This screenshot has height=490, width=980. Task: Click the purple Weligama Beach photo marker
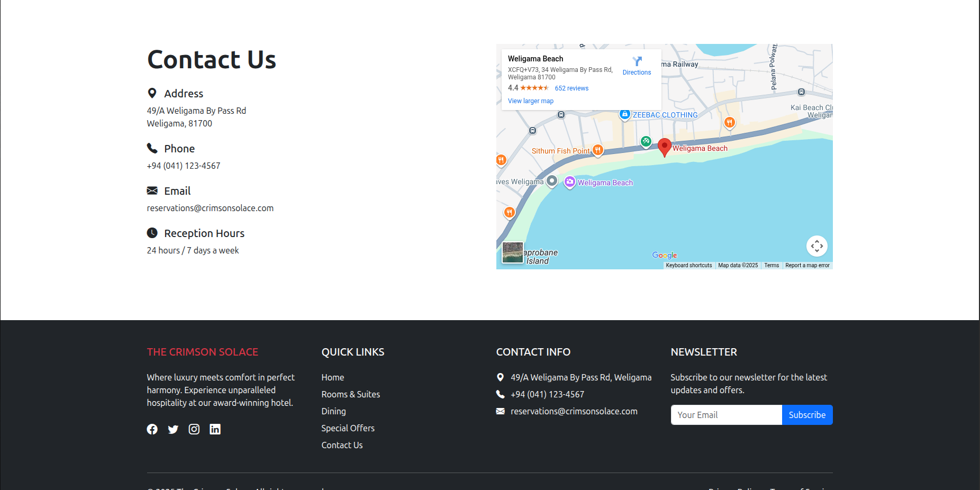570,182
